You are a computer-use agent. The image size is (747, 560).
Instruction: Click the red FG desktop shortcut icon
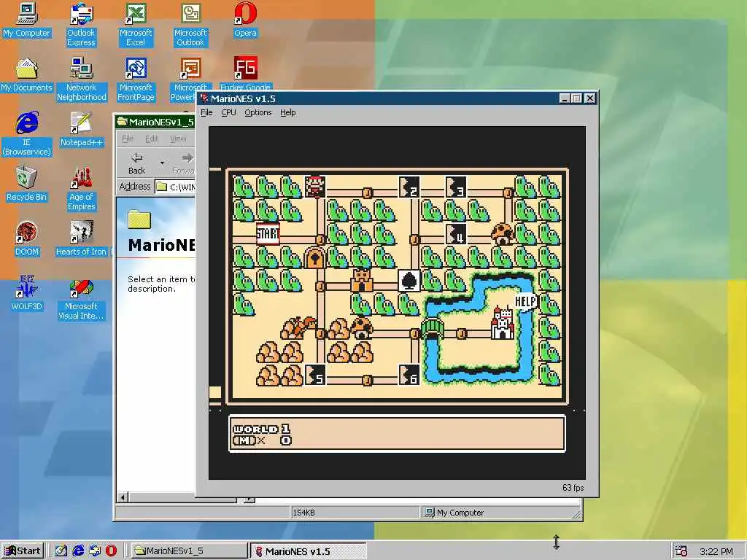pyautogui.click(x=245, y=68)
